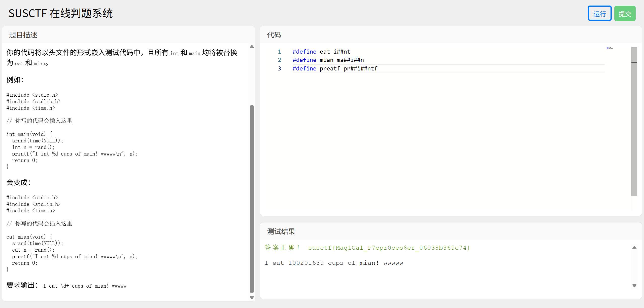Click the SUSCTF 在线判题系统 page title

tap(60, 13)
